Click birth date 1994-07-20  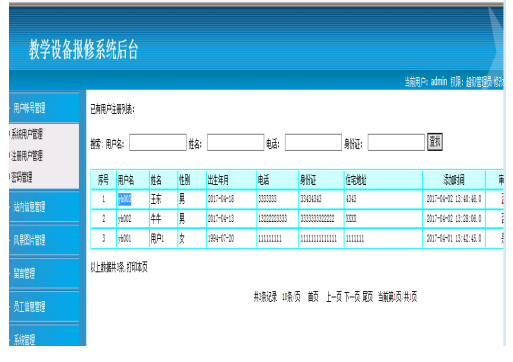click(221, 238)
